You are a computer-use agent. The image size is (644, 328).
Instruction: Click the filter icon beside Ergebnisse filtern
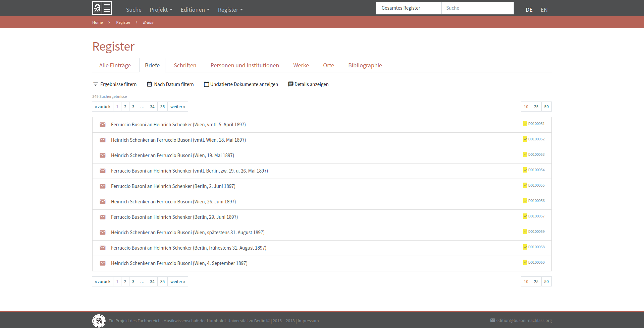[96, 84]
